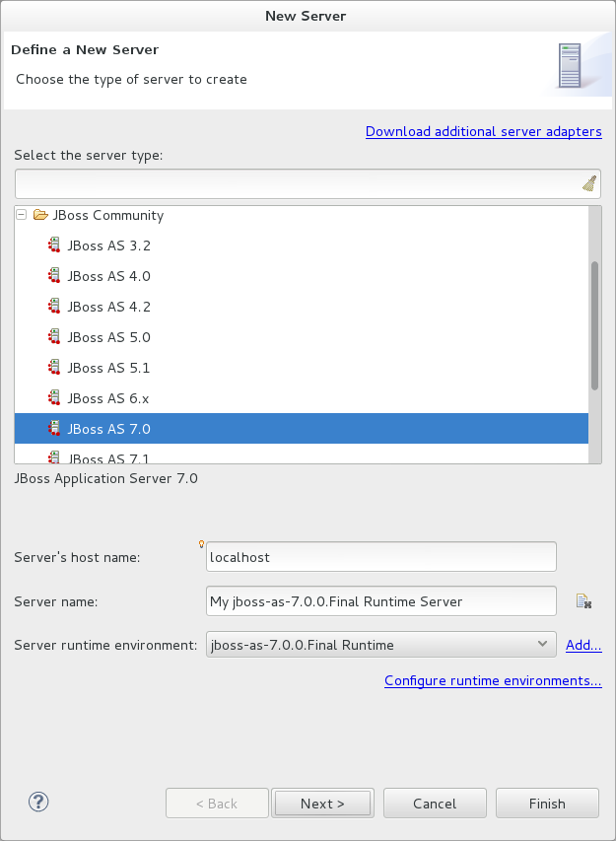Click the JBoss AS 3.2 server icon
This screenshot has width=616, height=841.
coord(54,245)
